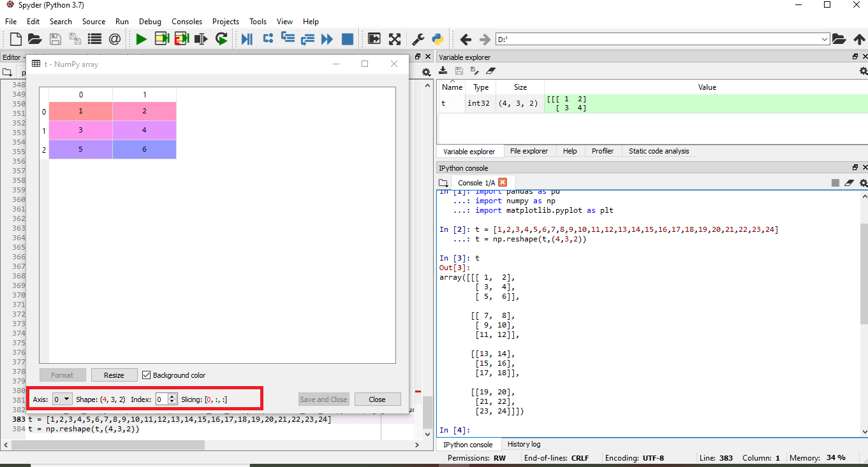Click the editor horizontal scrollbar
The height and width of the screenshot is (467, 868).
[107, 444]
